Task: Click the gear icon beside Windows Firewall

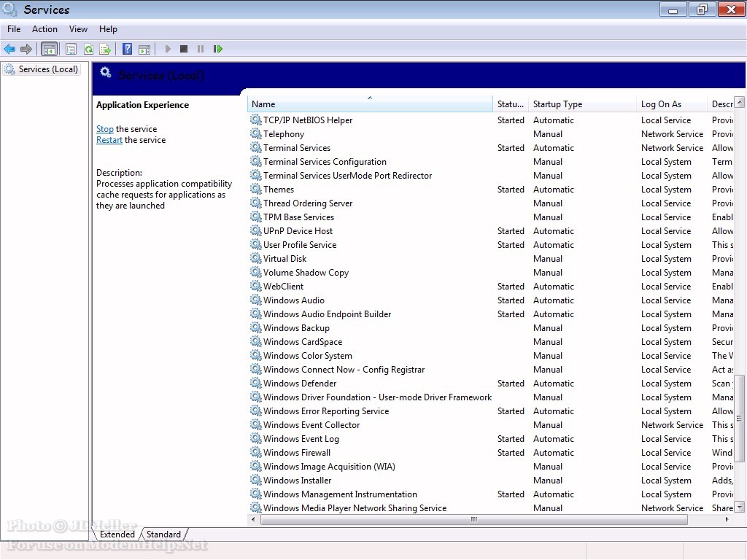Action: (x=256, y=452)
